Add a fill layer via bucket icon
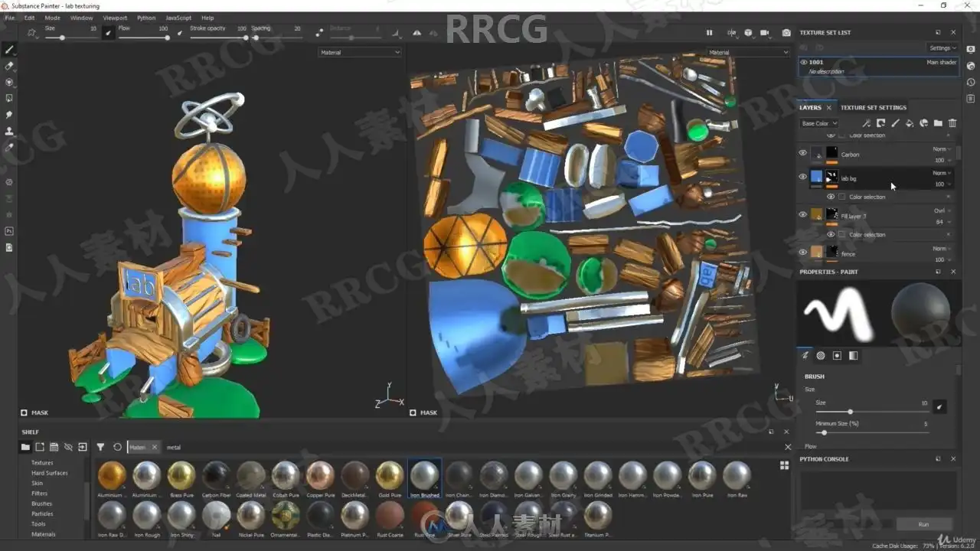The height and width of the screenshot is (551, 980). (910, 123)
